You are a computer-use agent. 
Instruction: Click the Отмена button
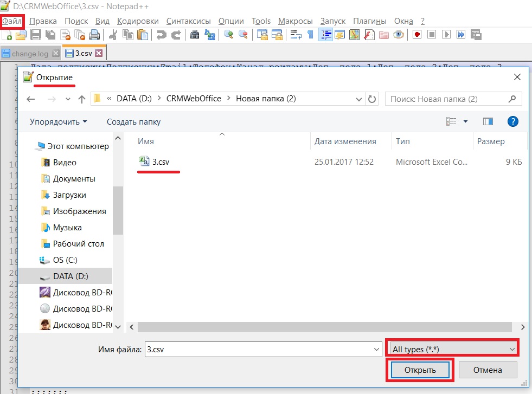click(x=488, y=370)
